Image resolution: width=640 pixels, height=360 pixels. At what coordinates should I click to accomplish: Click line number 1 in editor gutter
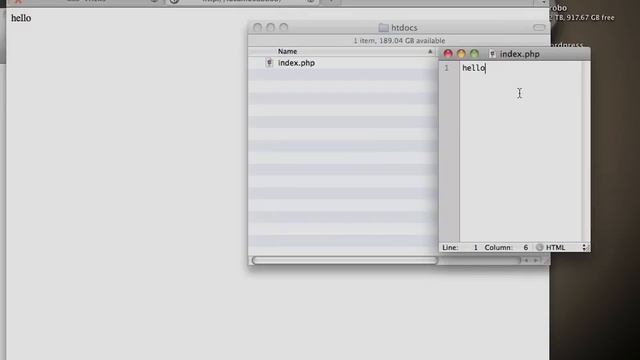447,68
